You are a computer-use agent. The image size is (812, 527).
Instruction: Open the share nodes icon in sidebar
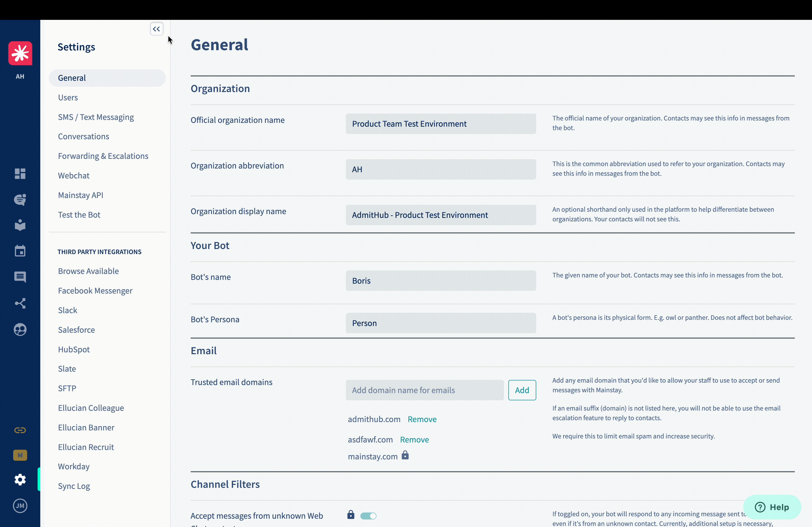click(20, 303)
